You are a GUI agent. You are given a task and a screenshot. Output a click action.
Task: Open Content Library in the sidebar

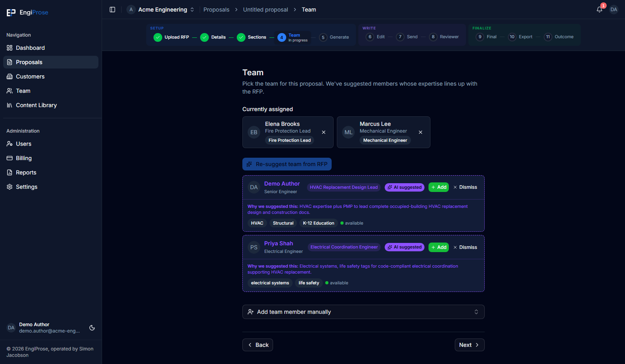[51, 105]
